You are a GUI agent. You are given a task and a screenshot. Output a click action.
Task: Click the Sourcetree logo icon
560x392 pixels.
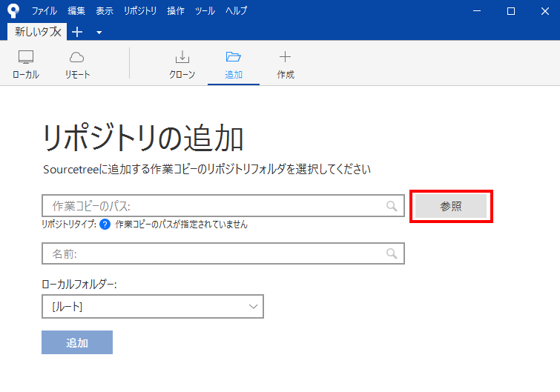pos(13,10)
